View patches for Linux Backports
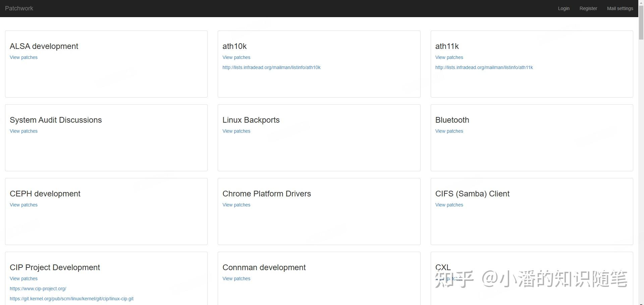644x305 pixels. (x=236, y=131)
